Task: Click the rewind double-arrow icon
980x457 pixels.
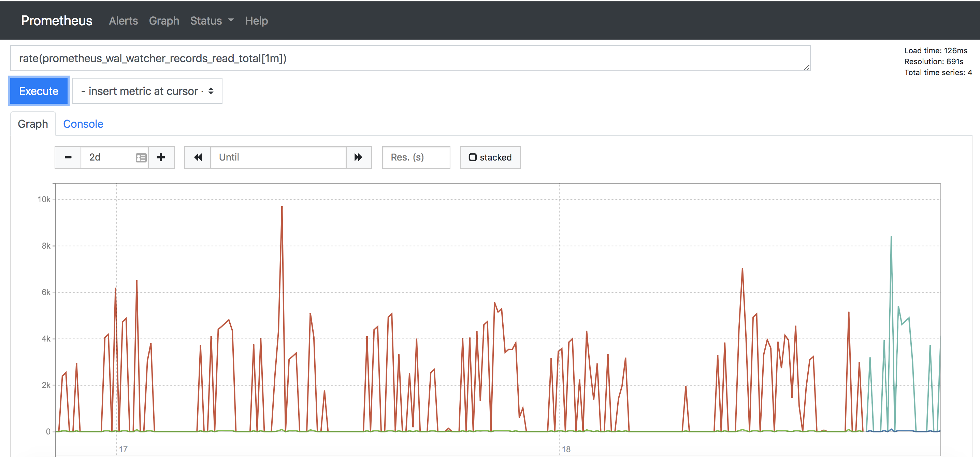Action: (198, 157)
